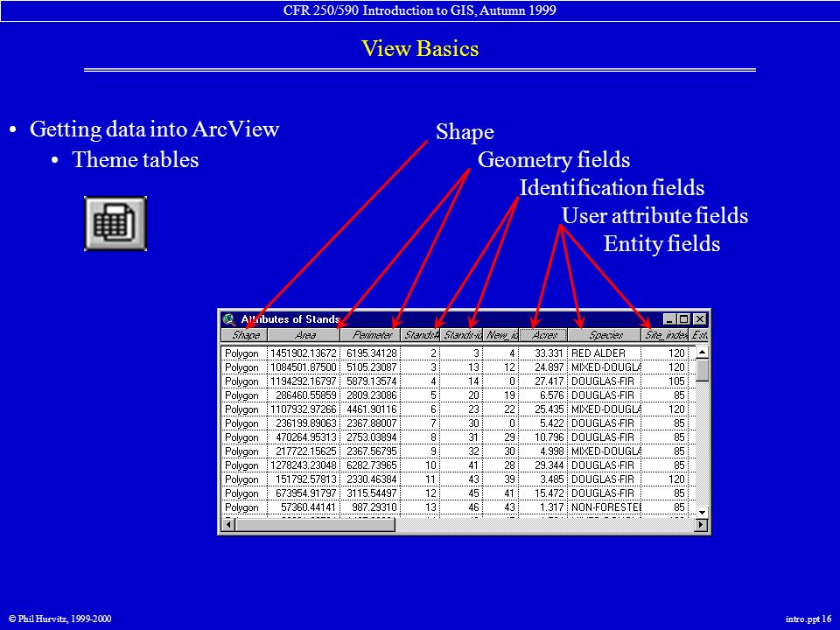This screenshot has width=840, height=630.
Task: Click the View Basics slide title
Action: (420, 48)
